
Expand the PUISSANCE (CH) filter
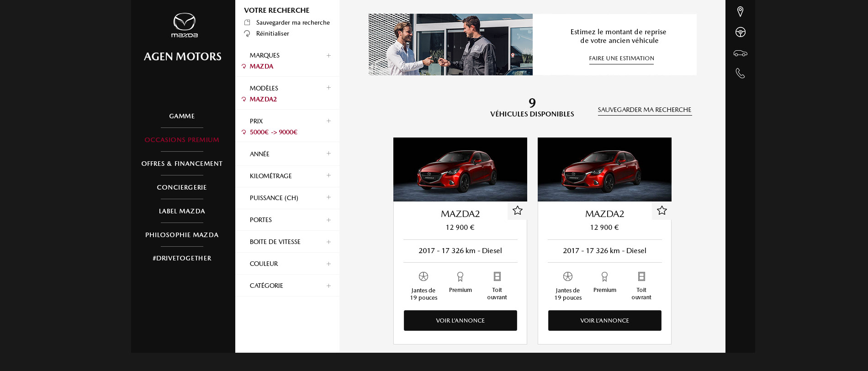[328, 197]
